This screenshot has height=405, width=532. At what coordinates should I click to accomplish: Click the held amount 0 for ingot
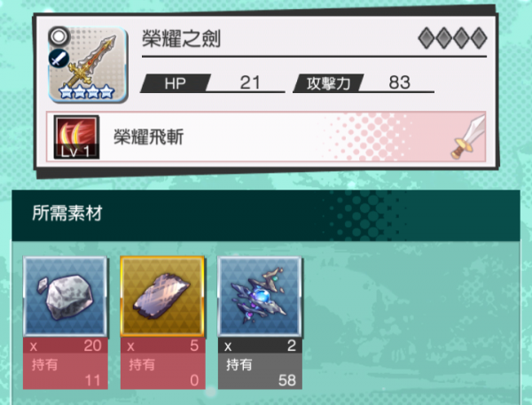click(194, 380)
